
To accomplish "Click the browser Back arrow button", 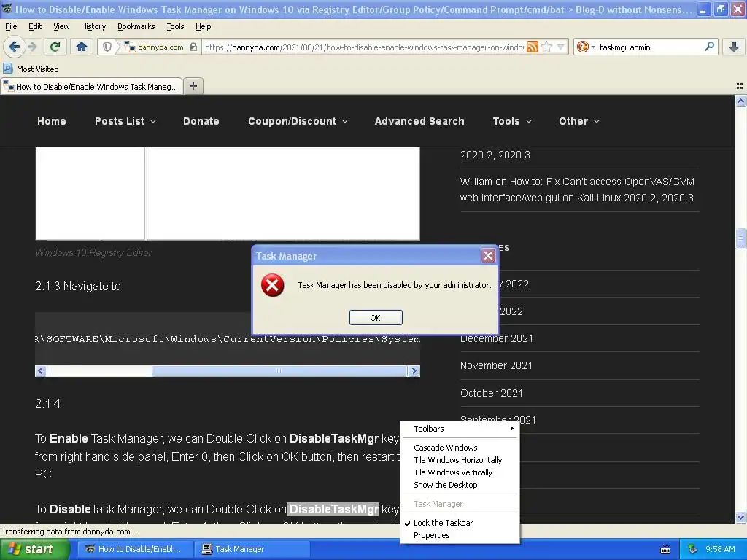I will click(15, 47).
